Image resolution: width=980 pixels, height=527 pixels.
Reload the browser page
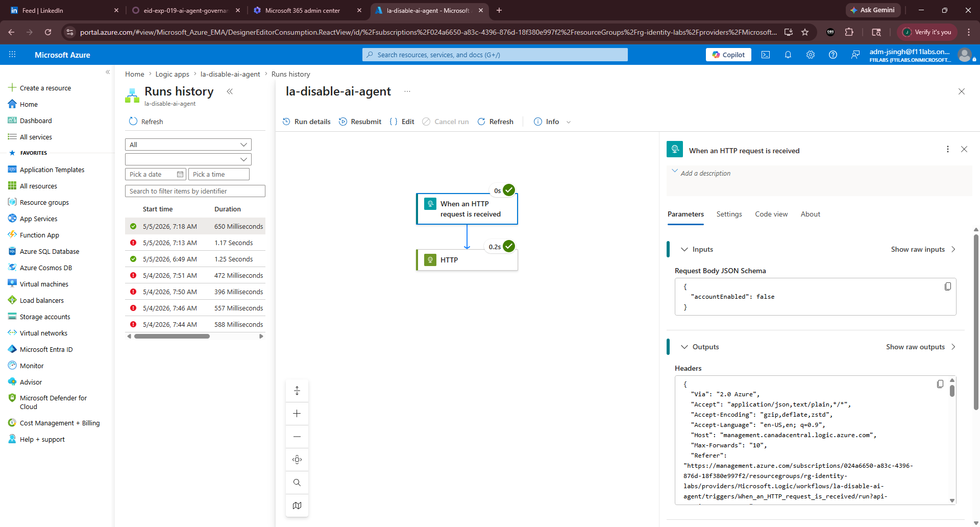pos(48,32)
